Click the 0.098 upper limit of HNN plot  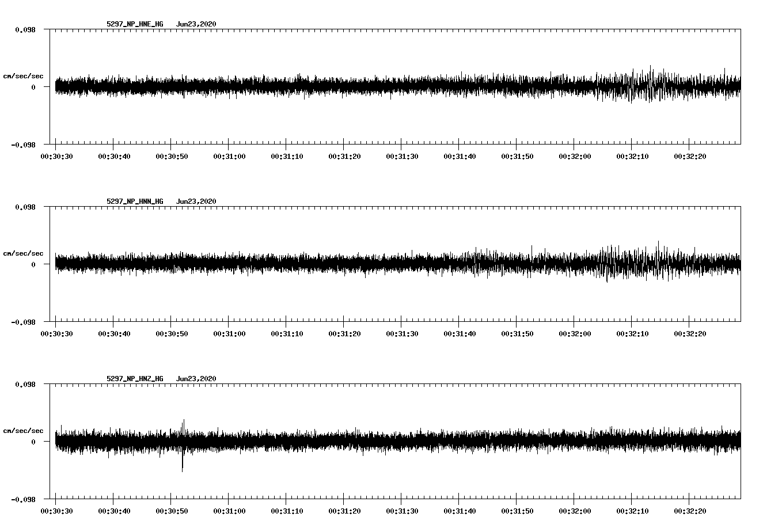point(25,207)
